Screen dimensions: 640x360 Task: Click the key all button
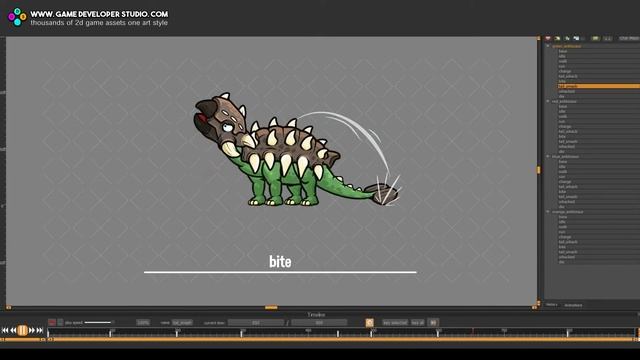[418, 322]
